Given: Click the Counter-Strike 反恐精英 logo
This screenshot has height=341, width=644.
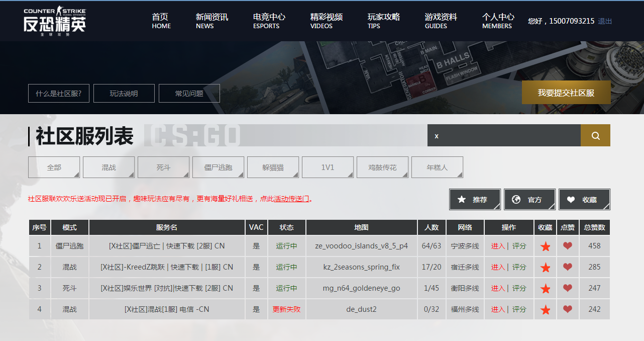Looking at the screenshot, I should [x=54, y=21].
